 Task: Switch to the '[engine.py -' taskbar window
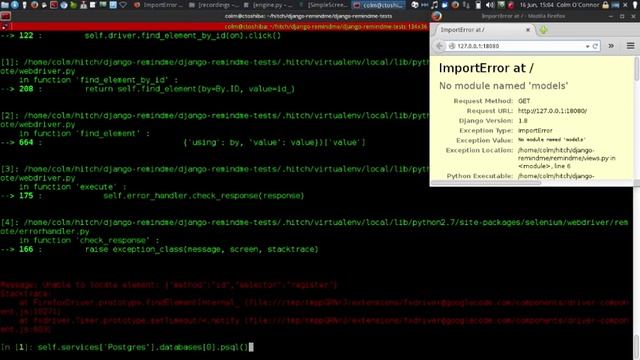coord(268,5)
